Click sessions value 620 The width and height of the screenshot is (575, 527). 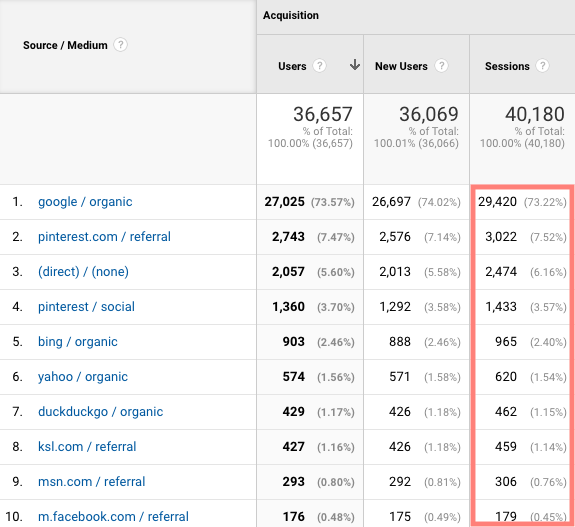point(506,377)
